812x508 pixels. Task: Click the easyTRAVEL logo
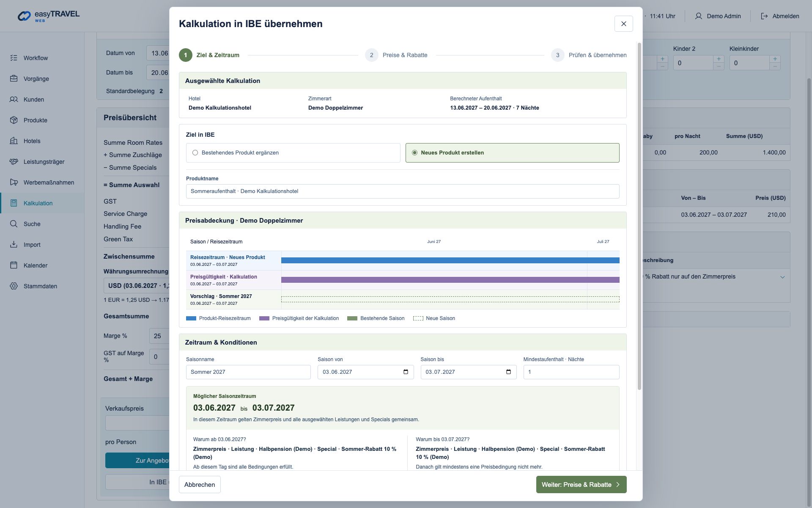pyautogui.click(x=48, y=16)
